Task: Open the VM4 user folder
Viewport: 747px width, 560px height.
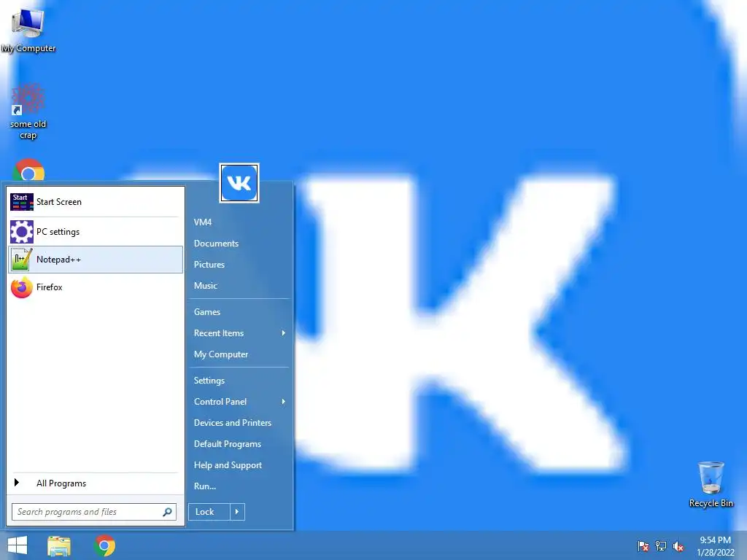Action: pos(203,222)
